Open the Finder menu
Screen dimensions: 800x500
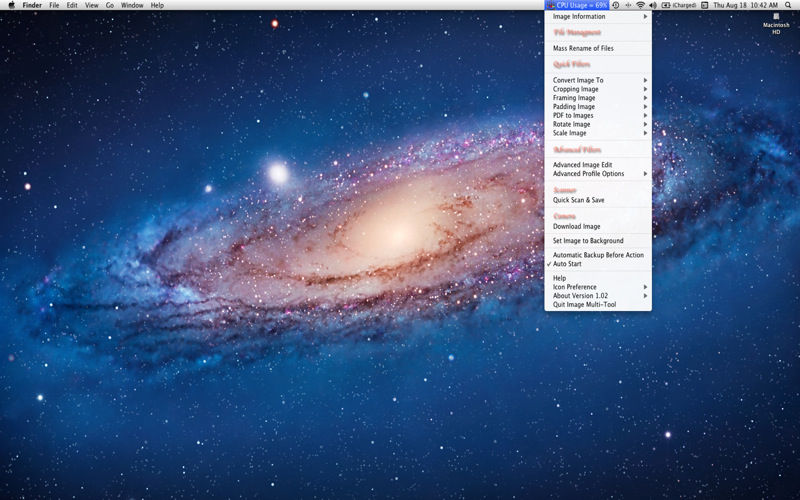[32, 5]
